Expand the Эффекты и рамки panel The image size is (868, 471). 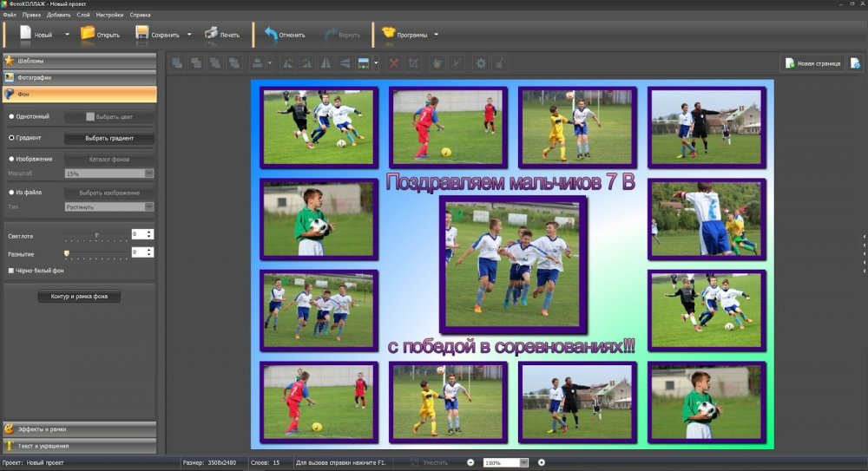(x=78, y=428)
